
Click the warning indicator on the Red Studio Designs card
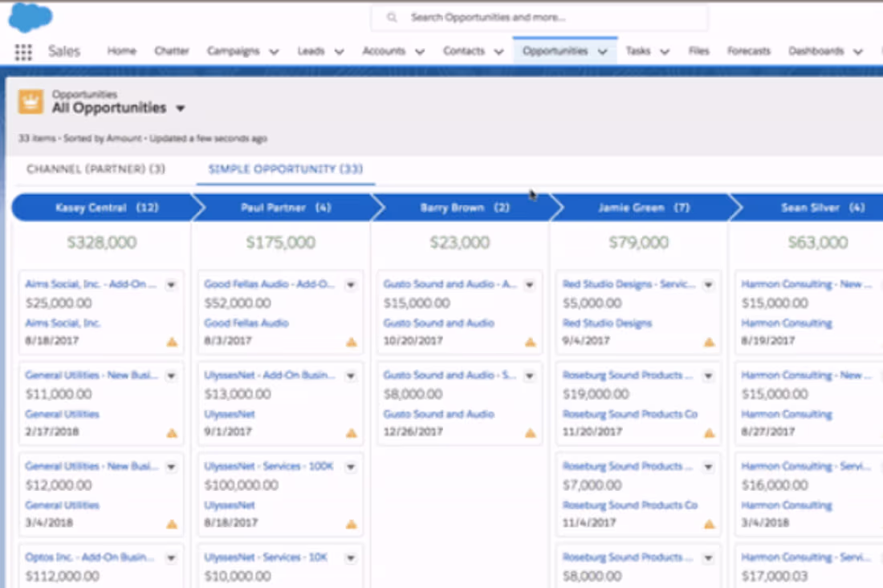[x=709, y=342]
